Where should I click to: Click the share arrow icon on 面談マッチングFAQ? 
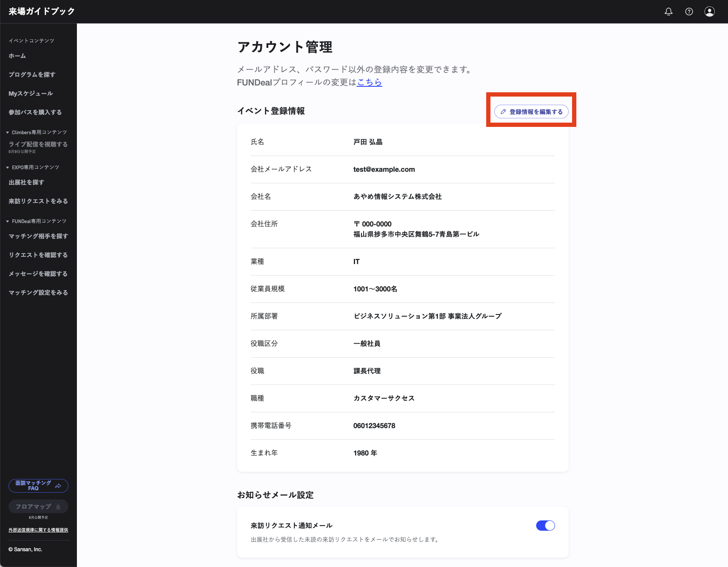tap(58, 486)
